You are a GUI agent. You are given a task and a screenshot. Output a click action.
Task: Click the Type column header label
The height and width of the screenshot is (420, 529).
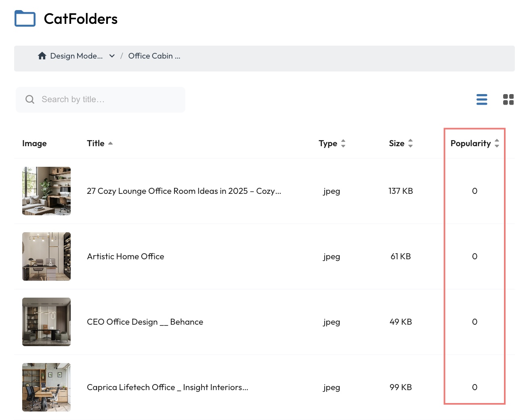click(328, 143)
